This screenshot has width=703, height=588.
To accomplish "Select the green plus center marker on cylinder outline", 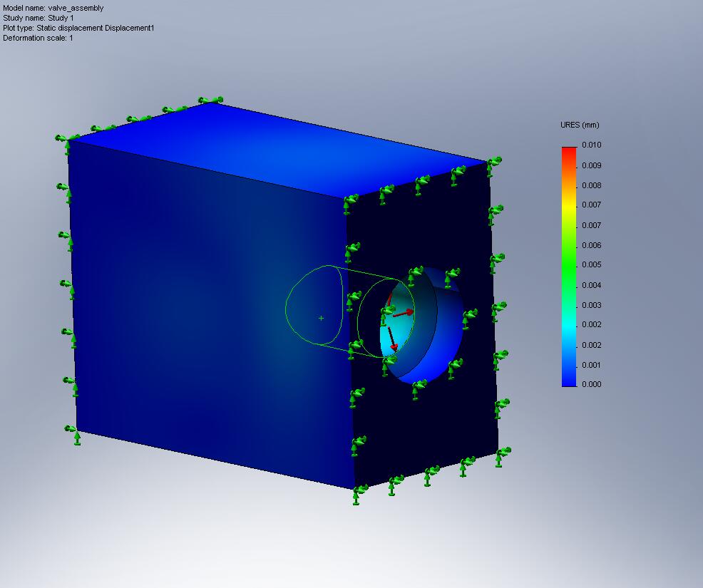I will (321, 318).
